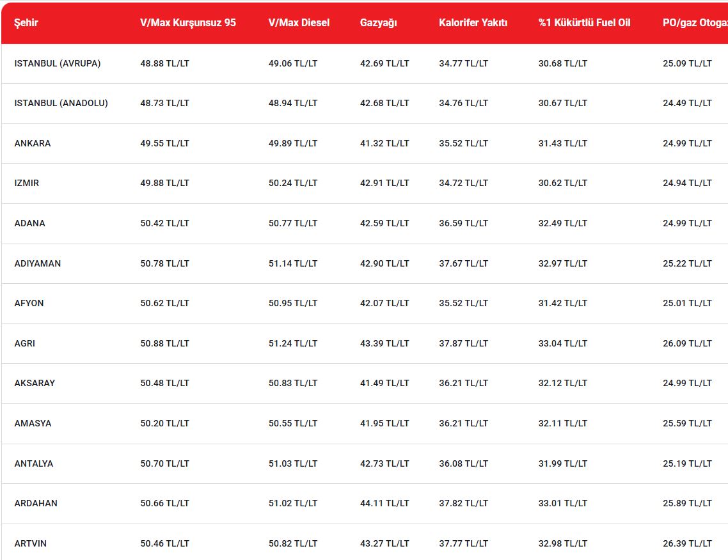Click the 48.73 TL/LT unleaded price
Viewport: 728px width, 560px height.
(x=165, y=103)
